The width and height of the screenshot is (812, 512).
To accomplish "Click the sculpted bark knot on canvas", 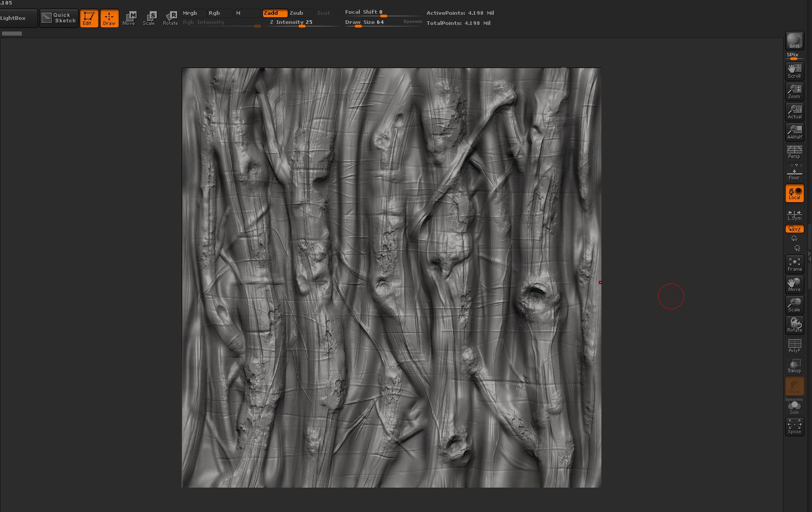I will [x=534, y=294].
